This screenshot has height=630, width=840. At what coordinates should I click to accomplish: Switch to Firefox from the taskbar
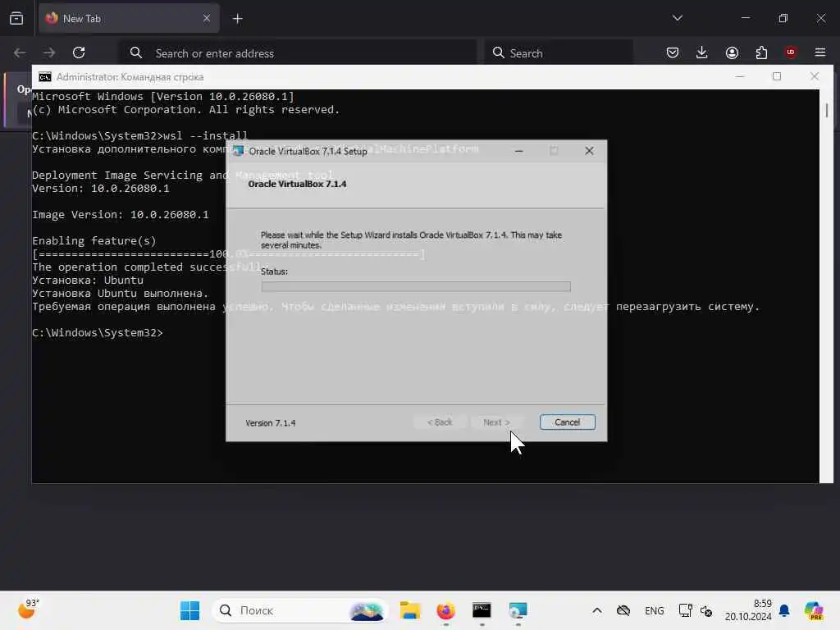click(445, 610)
